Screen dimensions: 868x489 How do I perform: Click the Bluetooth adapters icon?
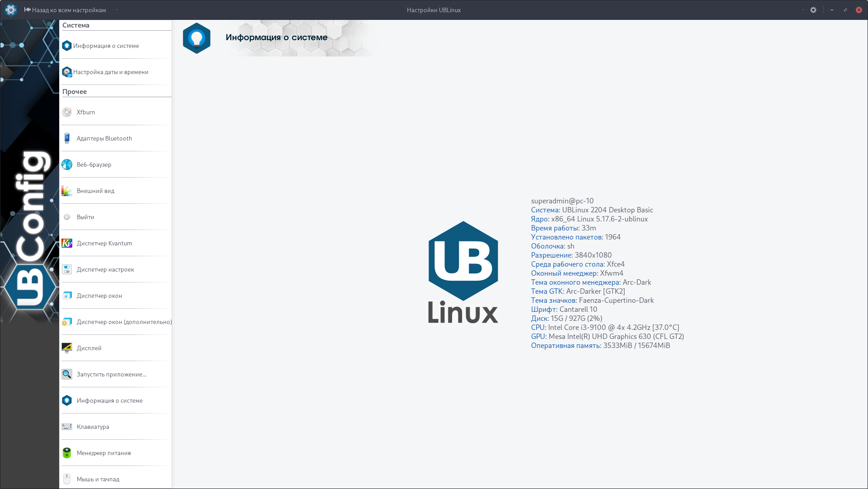click(67, 138)
